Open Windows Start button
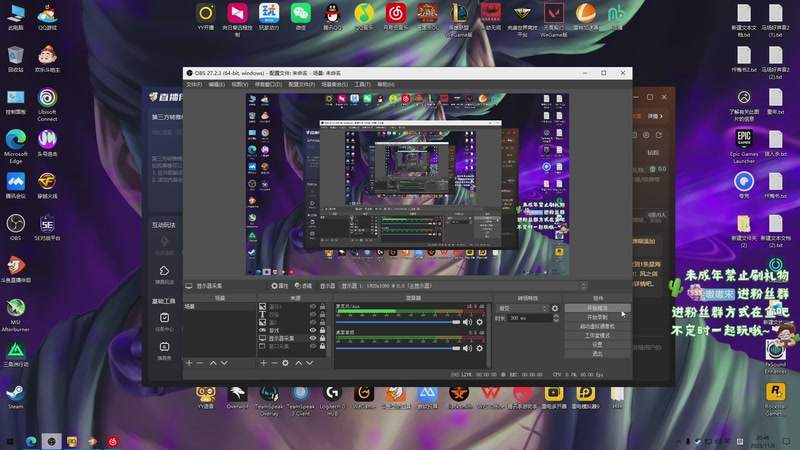The image size is (800, 450). (x=10, y=441)
